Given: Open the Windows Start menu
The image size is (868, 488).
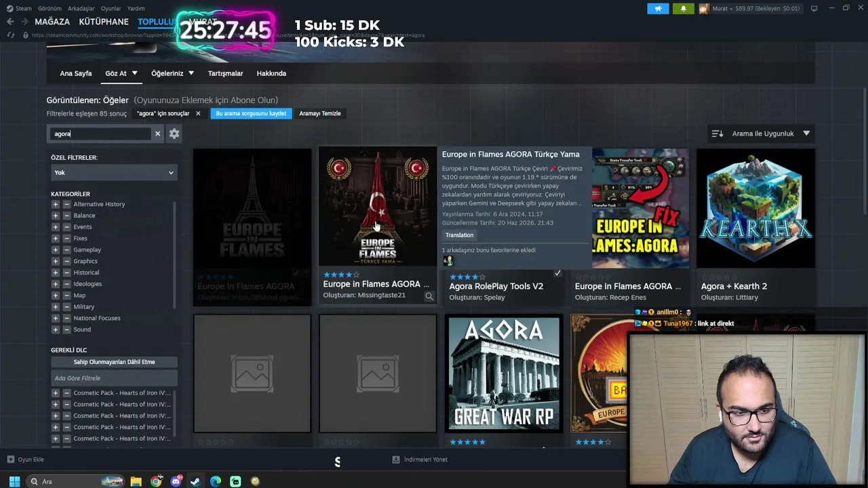Looking at the screenshot, I should tap(14, 481).
